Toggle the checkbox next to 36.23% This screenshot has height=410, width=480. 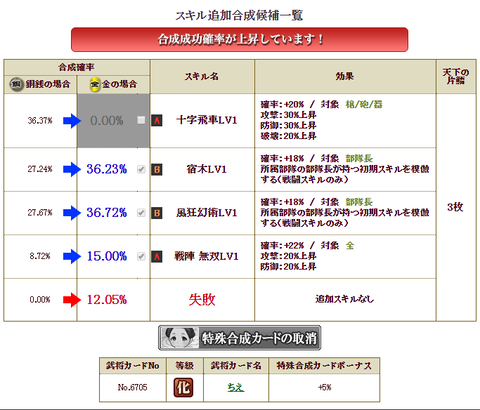click(x=141, y=169)
